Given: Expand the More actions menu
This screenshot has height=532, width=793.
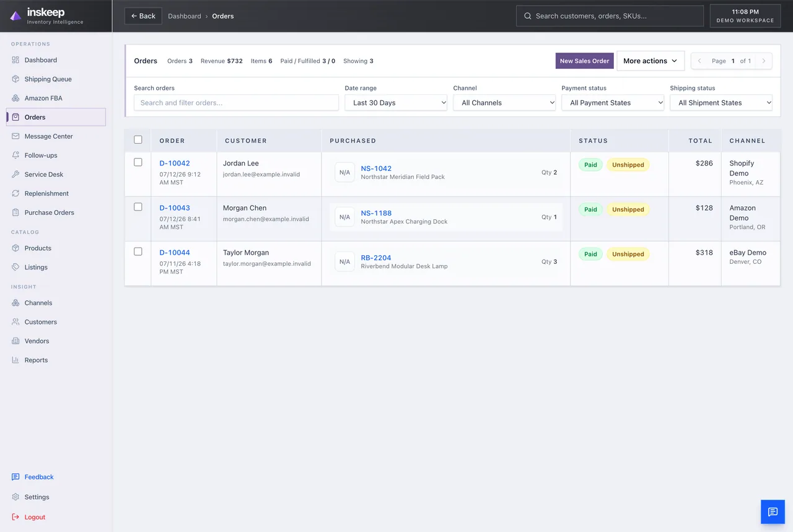Looking at the screenshot, I should pos(651,61).
